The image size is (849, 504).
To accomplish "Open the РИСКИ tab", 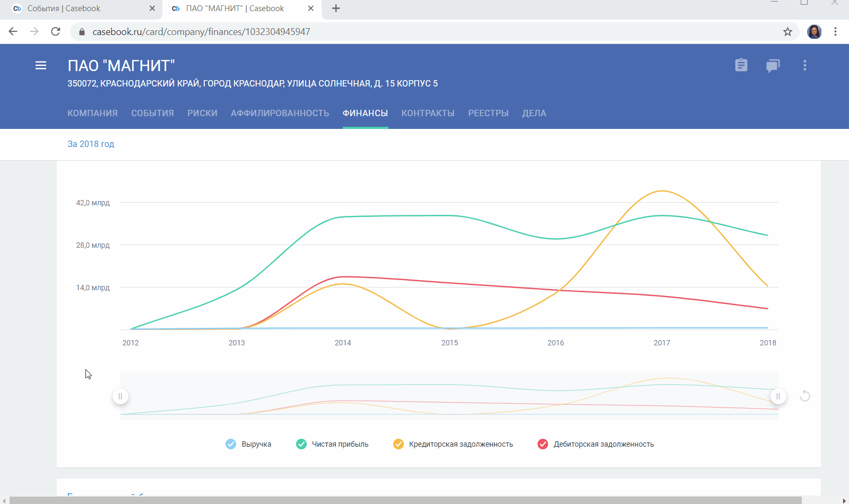I will tap(202, 114).
